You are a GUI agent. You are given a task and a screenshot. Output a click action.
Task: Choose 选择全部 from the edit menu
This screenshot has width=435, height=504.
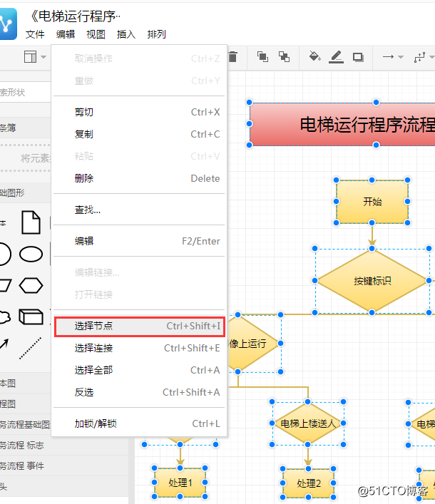[139, 370]
